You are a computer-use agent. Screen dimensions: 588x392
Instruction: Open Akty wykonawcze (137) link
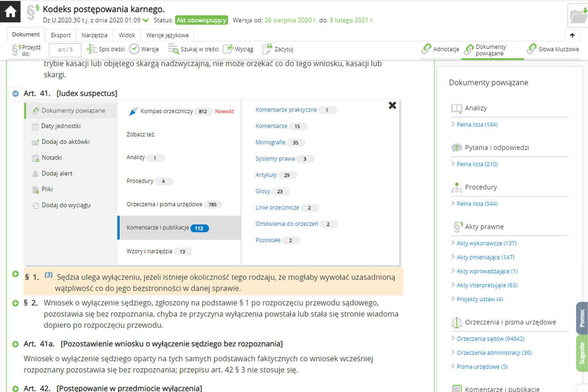pyautogui.click(x=486, y=243)
